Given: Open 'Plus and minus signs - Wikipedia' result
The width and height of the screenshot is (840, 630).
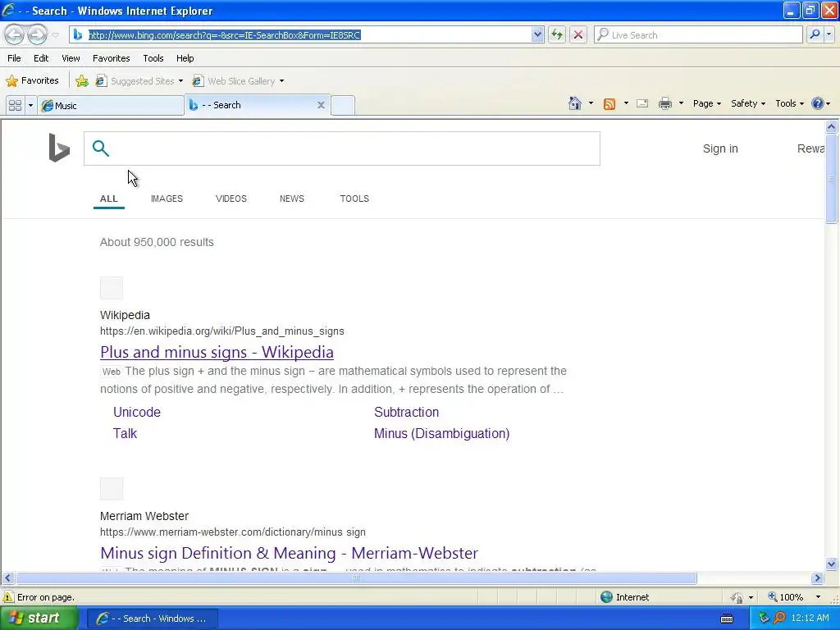Looking at the screenshot, I should (x=217, y=352).
